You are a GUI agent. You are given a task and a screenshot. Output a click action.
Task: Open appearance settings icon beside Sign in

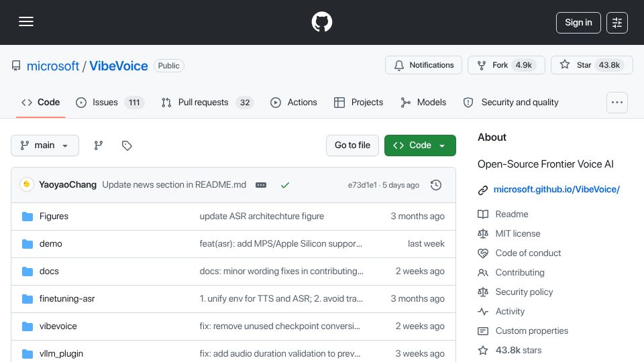pos(617,23)
